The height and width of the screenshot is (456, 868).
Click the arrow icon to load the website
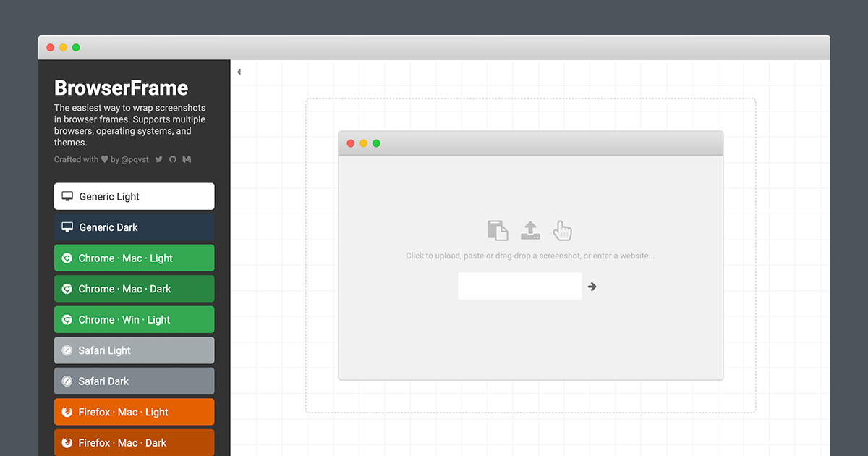point(592,286)
